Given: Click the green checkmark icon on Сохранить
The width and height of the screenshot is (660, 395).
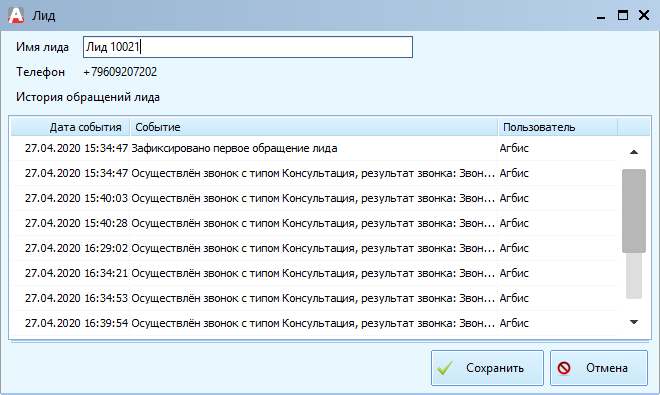Looking at the screenshot, I should [445, 368].
